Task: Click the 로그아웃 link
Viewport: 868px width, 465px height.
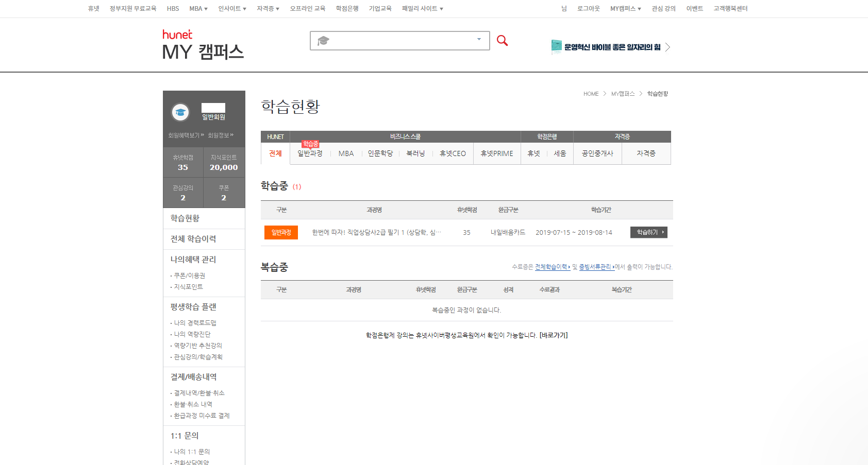Action: pos(589,9)
